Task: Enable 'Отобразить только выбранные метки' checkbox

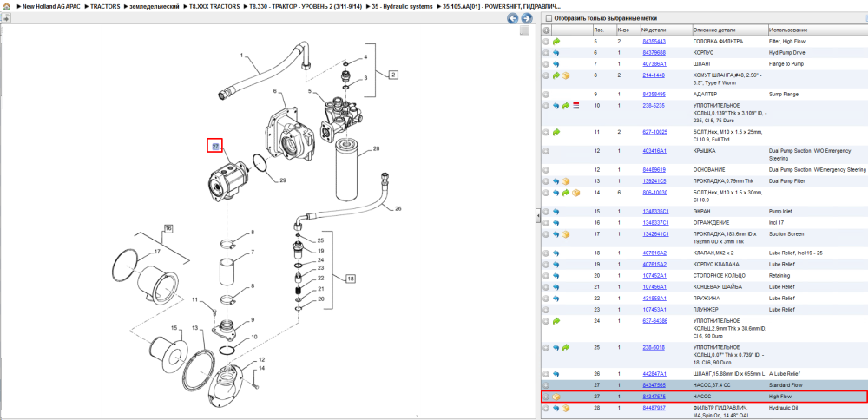Action: point(548,18)
